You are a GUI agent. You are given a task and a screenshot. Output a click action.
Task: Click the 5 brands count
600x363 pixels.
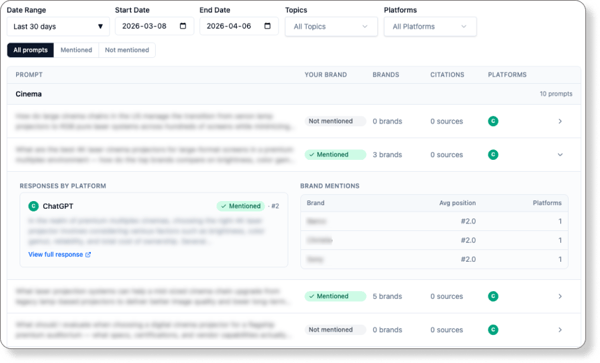pos(387,296)
